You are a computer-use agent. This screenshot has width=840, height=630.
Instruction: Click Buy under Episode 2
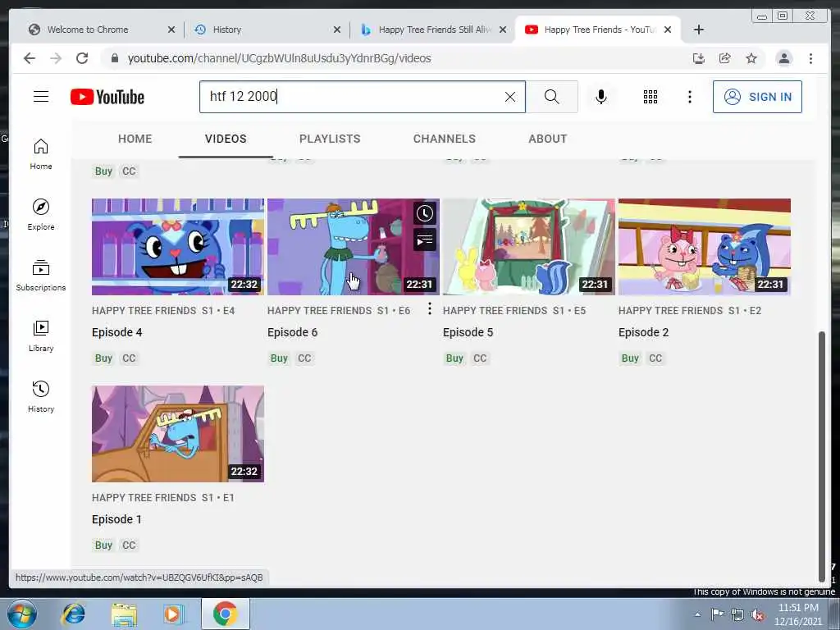(630, 358)
